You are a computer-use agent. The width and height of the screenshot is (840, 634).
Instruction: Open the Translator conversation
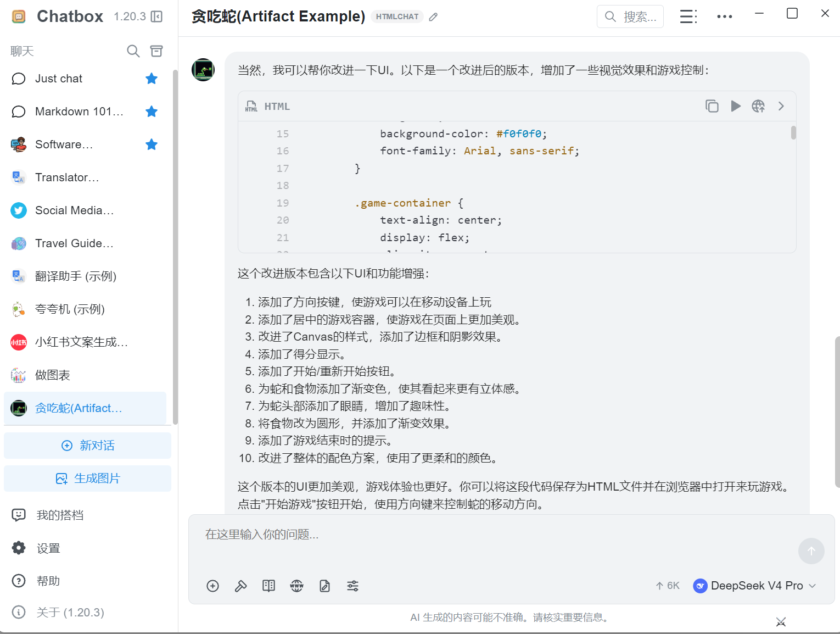click(85, 177)
